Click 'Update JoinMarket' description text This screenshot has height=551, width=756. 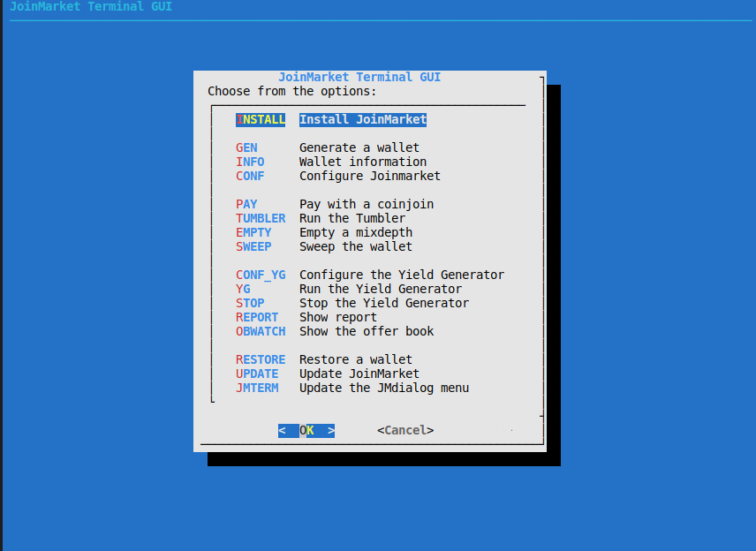pyautogui.click(x=359, y=374)
